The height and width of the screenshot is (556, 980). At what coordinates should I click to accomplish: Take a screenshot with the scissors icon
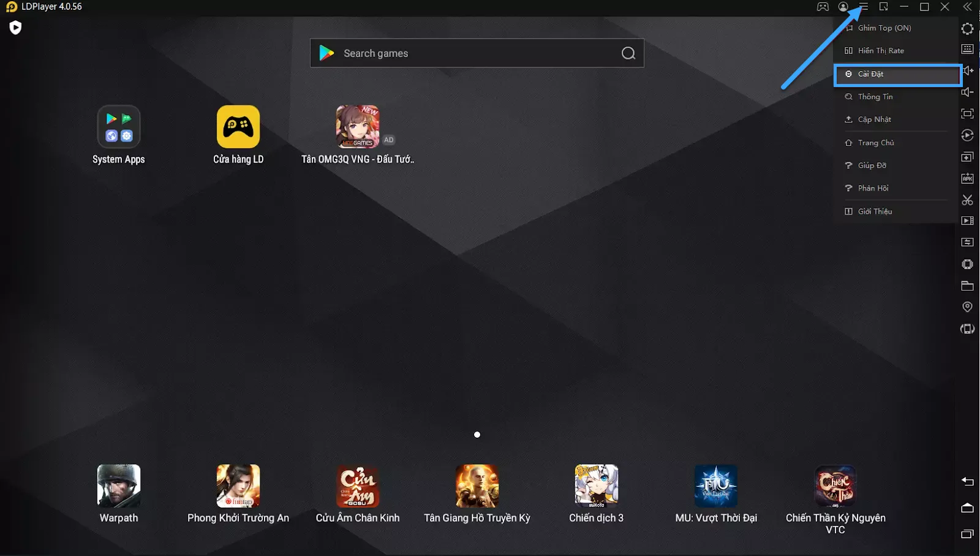(x=967, y=200)
